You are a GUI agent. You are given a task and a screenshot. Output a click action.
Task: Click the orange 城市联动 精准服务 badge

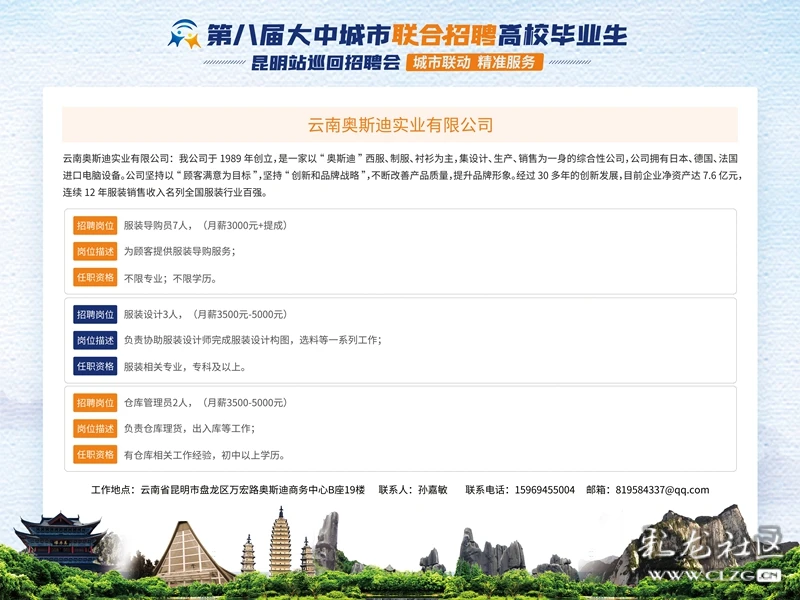(x=474, y=62)
